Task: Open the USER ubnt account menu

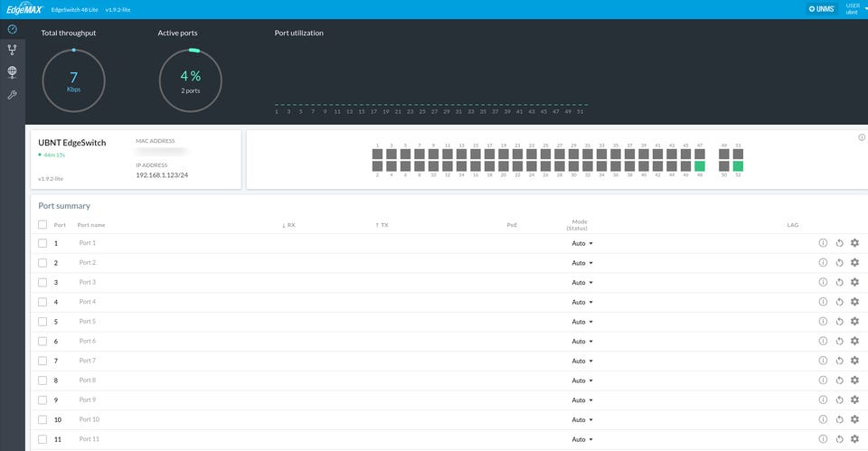Action: pyautogui.click(x=854, y=9)
